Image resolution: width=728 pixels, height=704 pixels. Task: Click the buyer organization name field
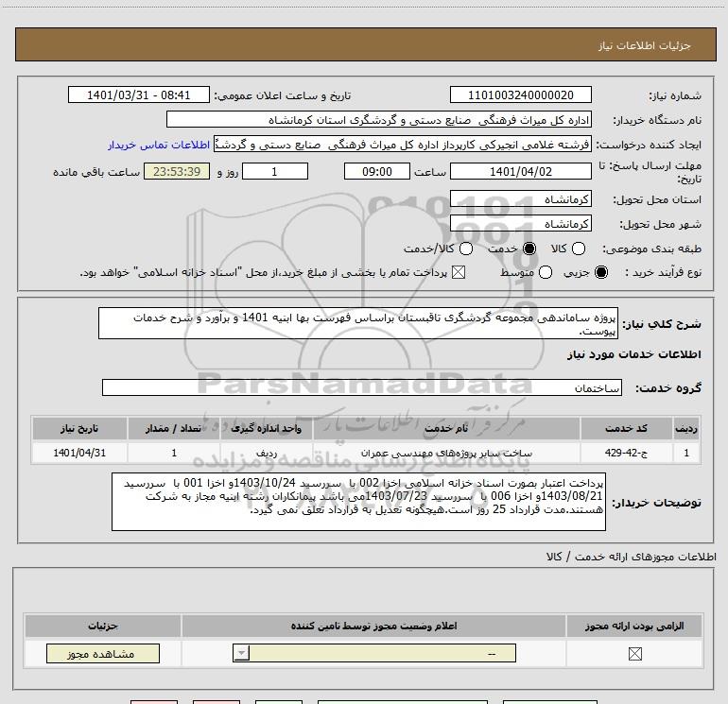379,120
